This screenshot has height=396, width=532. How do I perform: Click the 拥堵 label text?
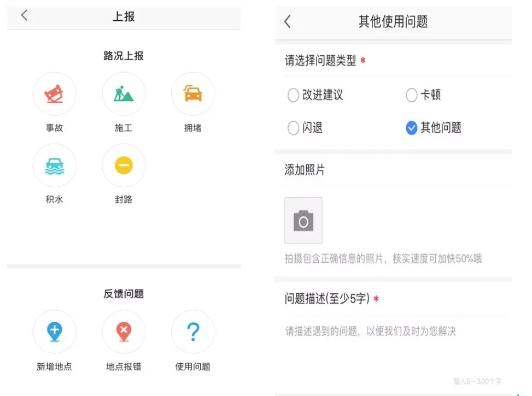[192, 128]
